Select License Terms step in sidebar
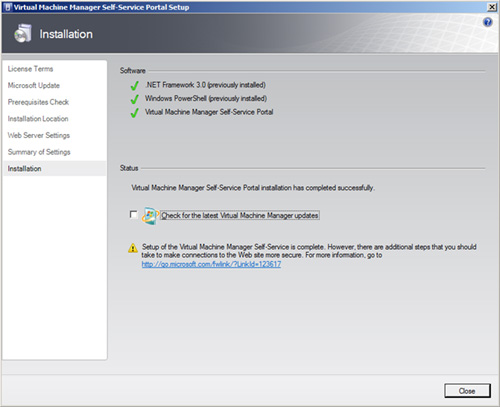The height and width of the screenshot is (407, 500). 30,69
